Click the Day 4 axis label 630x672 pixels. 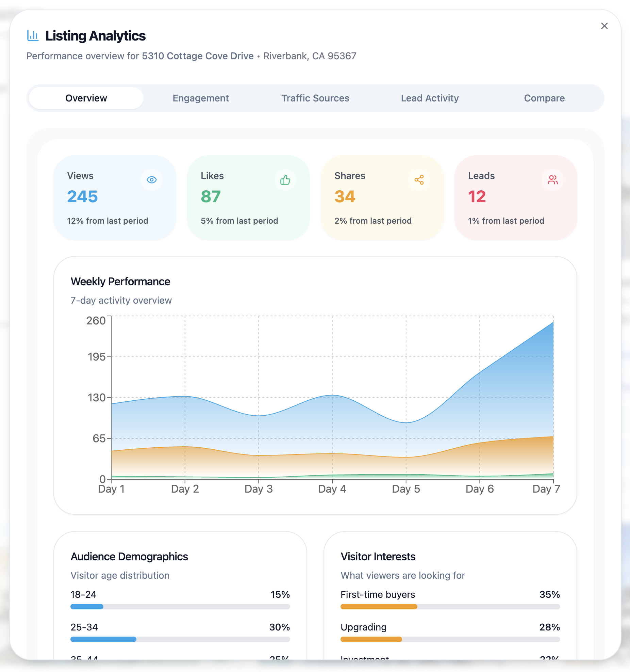pos(332,489)
